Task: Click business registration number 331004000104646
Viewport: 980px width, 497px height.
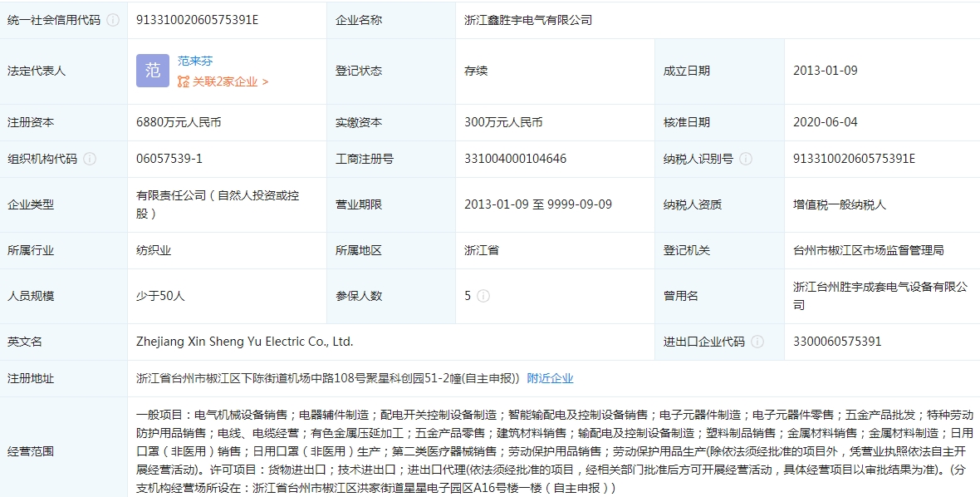Action: [x=515, y=159]
